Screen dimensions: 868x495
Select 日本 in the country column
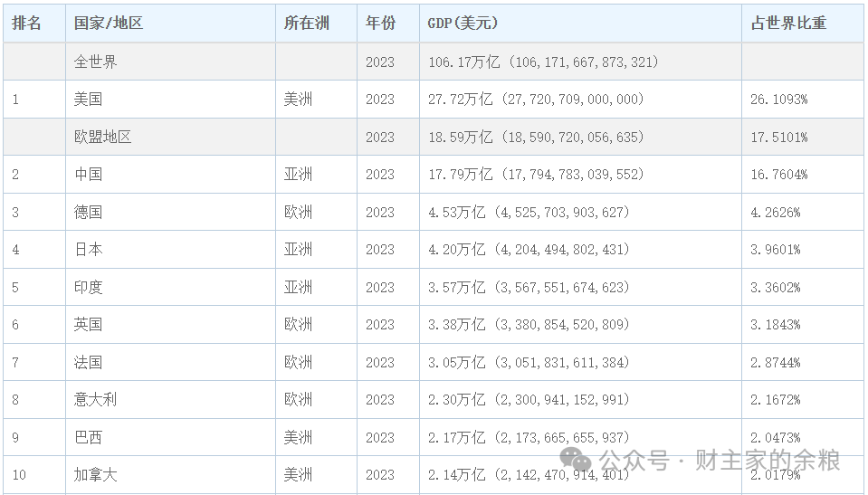pos(88,250)
